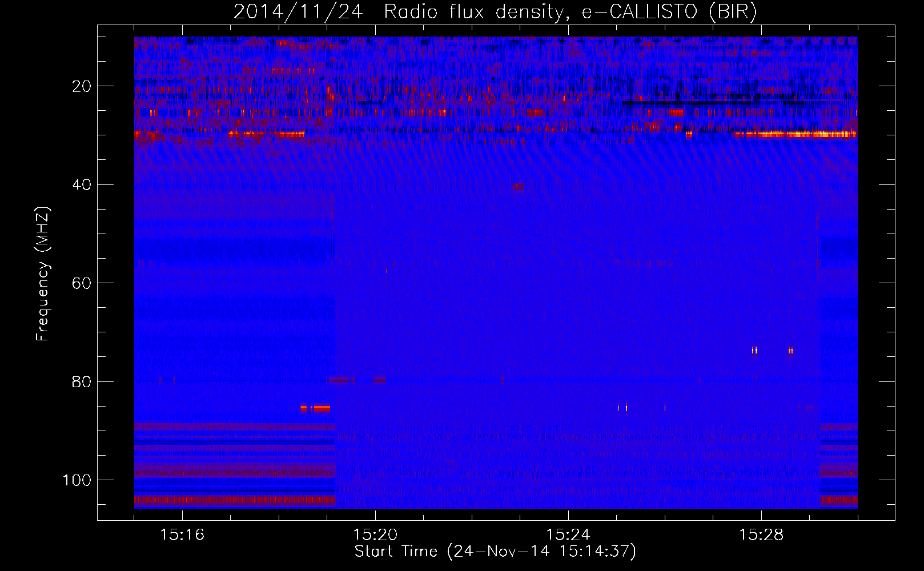Click the red burst near 85 MHz before 15:19
The width and height of the screenshot is (924, 571).
point(315,408)
